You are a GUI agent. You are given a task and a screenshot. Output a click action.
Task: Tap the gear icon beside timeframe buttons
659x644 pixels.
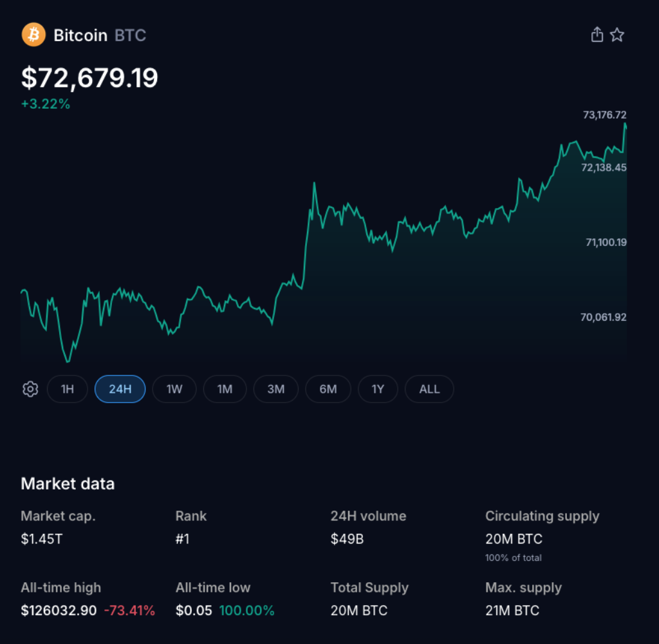tap(30, 389)
